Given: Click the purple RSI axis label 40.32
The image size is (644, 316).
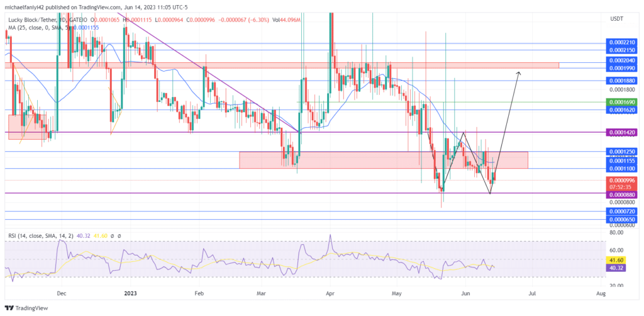Looking at the screenshot, I should coord(615,268).
